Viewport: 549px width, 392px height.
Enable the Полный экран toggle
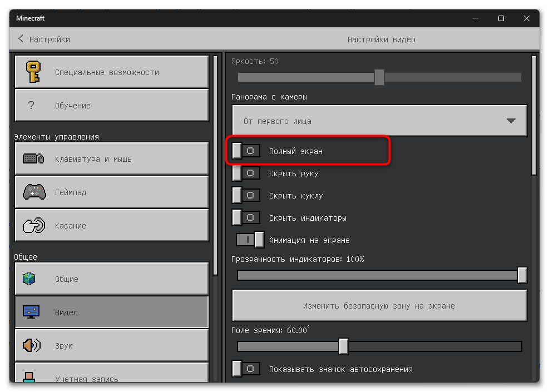pyautogui.click(x=246, y=151)
